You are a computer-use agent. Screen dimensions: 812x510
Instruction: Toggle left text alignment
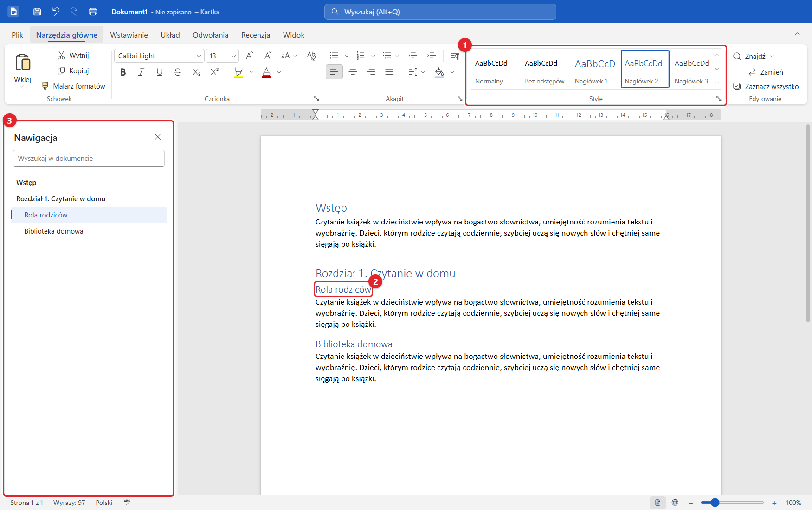[x=334, y=72]
